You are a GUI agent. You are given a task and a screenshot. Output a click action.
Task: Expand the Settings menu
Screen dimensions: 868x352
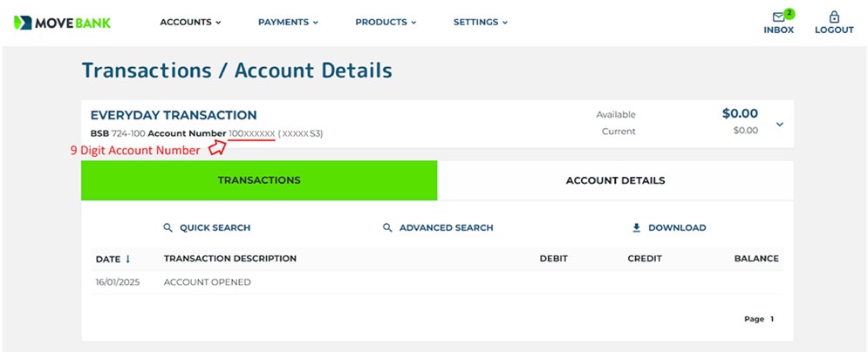coord(480,22)
